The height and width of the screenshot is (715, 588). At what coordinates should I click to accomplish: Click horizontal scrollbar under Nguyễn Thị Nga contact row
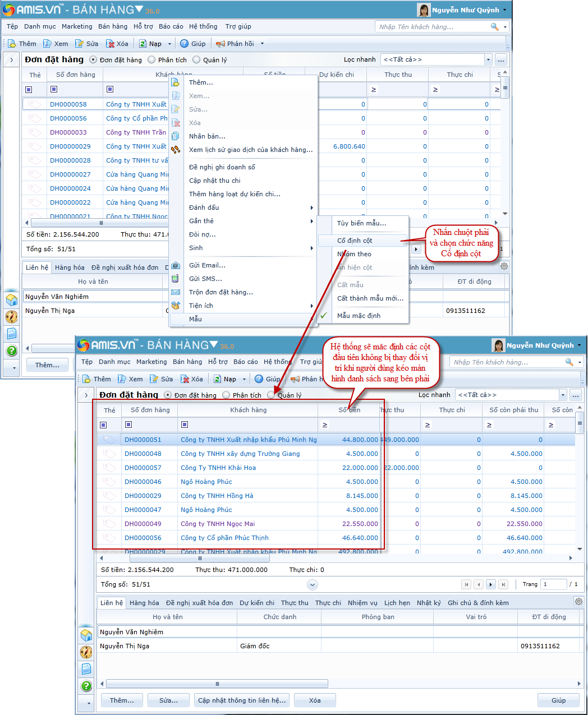(x=217, y=684)
